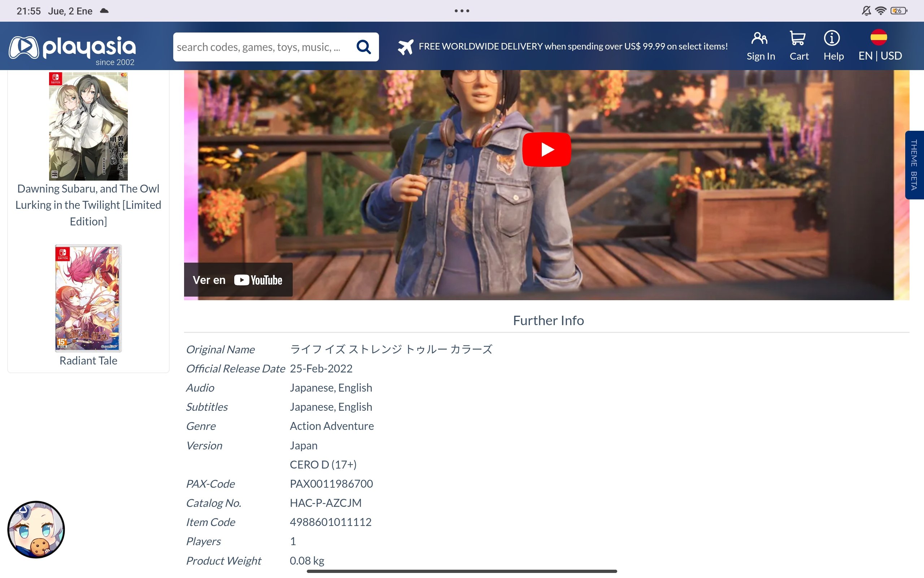The width and height of the screenshot is (924, 578).
Task: Click the Subtitles label
Action: coord(207,407)
